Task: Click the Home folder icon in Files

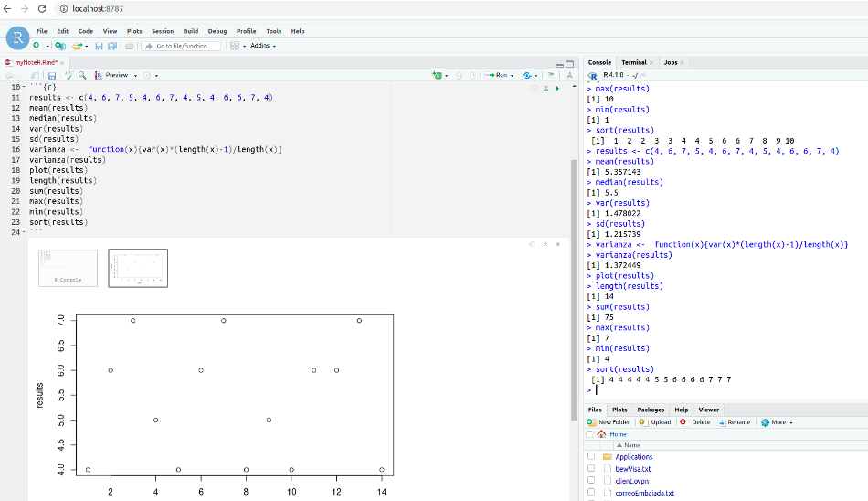Action: click(601, 434)
